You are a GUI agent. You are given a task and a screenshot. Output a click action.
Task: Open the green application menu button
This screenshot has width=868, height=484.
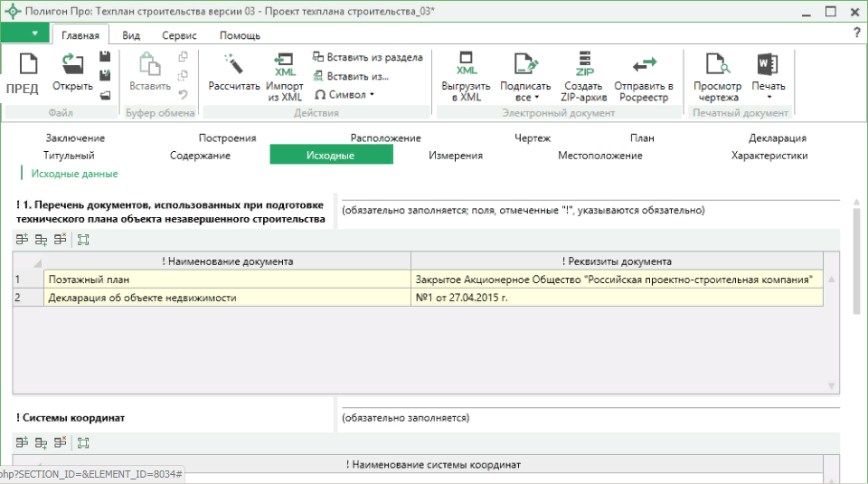(24, 33)
